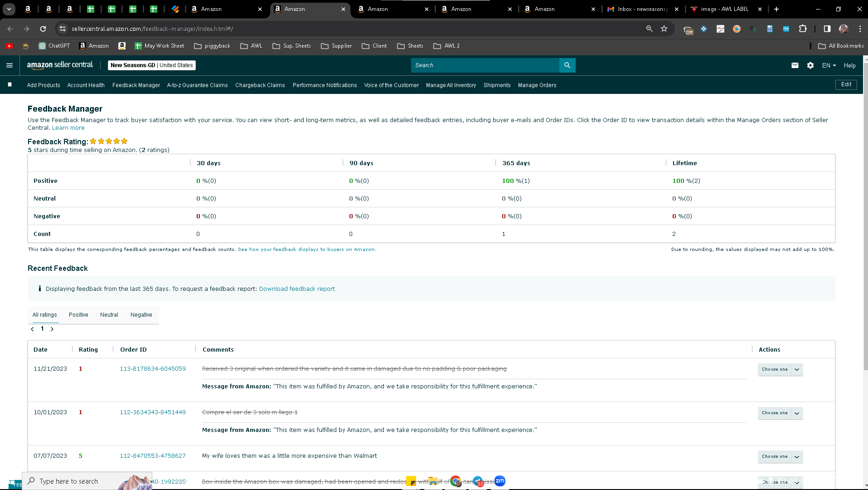Open A-to-z Guarantee Claims page
The height and width of the screenshot is (490, 868).
[x=198, y=85]
